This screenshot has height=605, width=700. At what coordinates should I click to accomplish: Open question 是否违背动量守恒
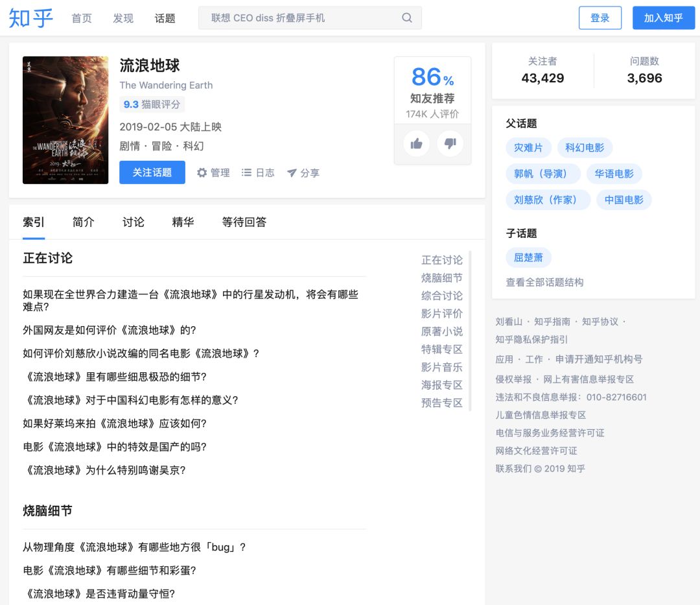click(99, 594)
